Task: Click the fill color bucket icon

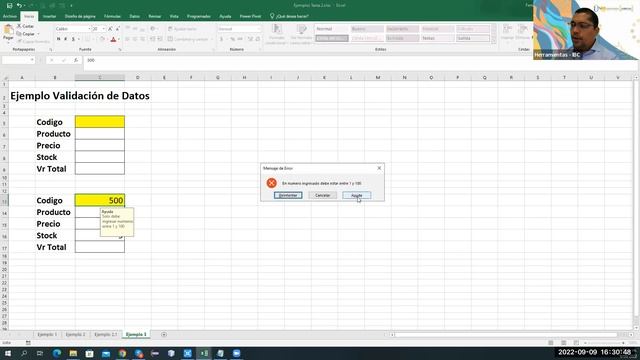Action: click(102, 39)
